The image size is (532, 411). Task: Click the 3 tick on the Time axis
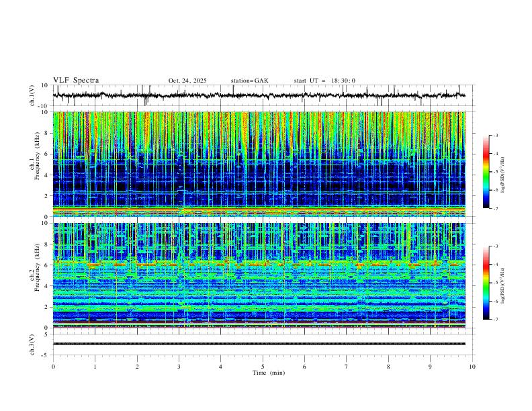(179, 367)
